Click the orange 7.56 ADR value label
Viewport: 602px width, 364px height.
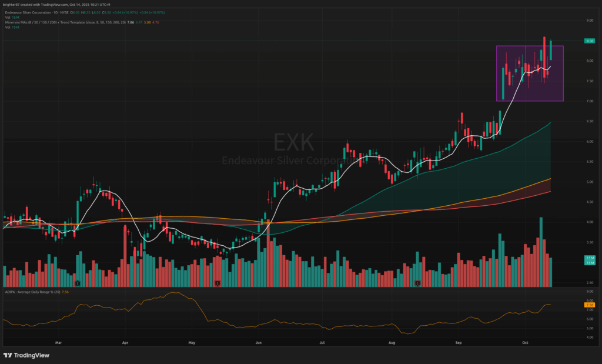pos(588,305)
